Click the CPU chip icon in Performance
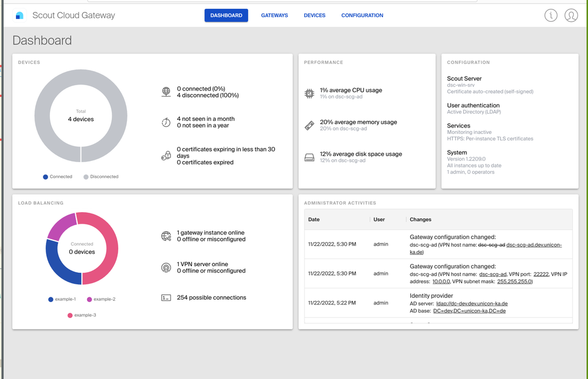Image resolution: width=588 pixels, height=379 pixels. click(x=309, y=93)
